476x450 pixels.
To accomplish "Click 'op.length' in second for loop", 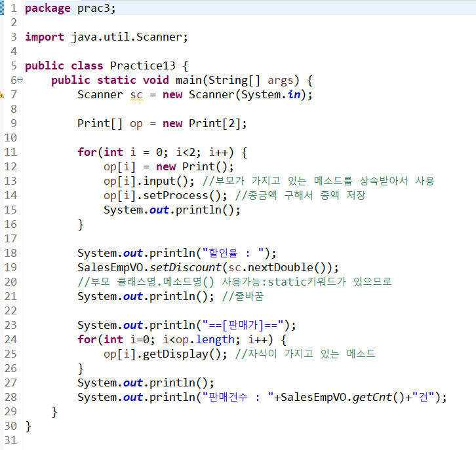I will point(205,339).
